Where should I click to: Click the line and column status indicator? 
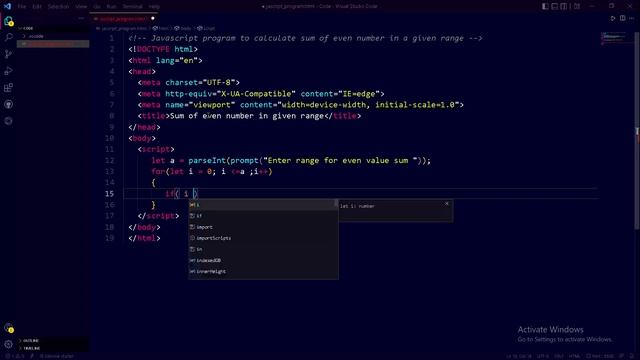click(x=518, y=356)
